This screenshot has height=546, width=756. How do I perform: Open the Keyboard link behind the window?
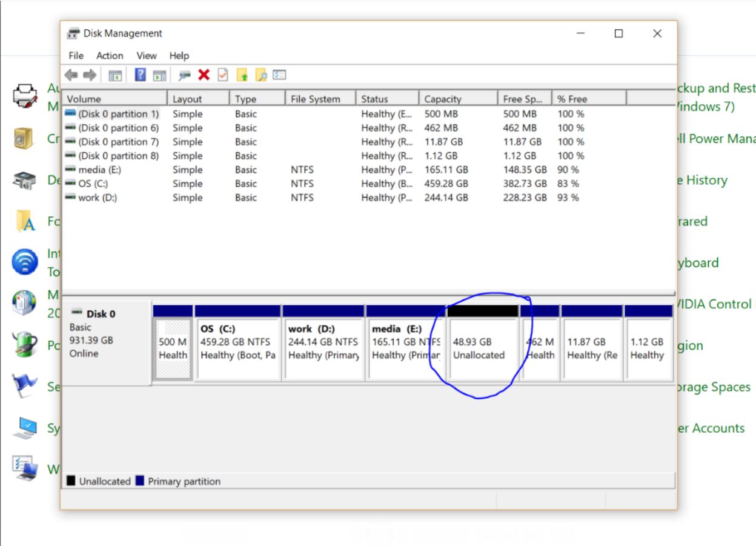click(698, 263)
